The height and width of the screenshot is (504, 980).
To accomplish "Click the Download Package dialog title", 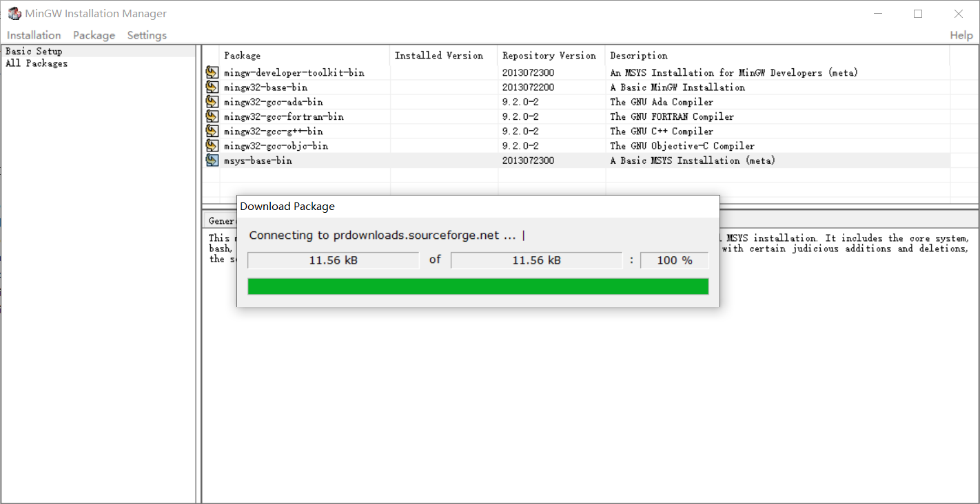I will 287,207.
